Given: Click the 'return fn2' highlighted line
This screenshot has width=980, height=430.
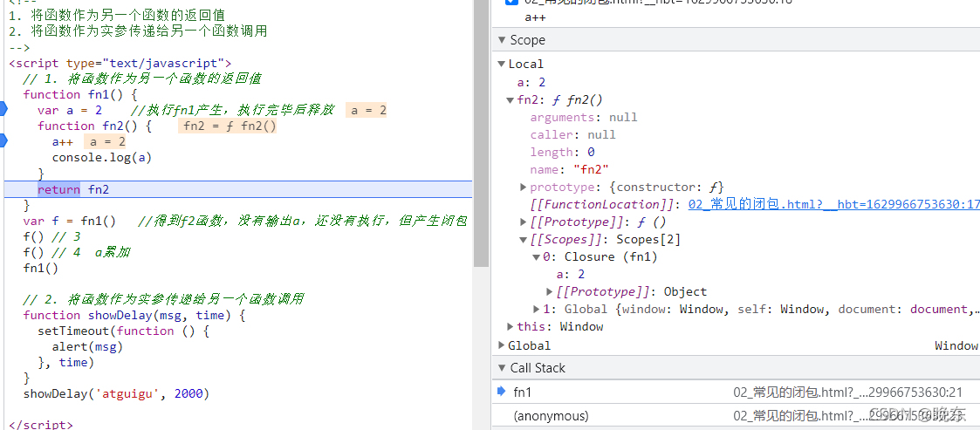Looking at the screenshot, I should pos(237,189).
